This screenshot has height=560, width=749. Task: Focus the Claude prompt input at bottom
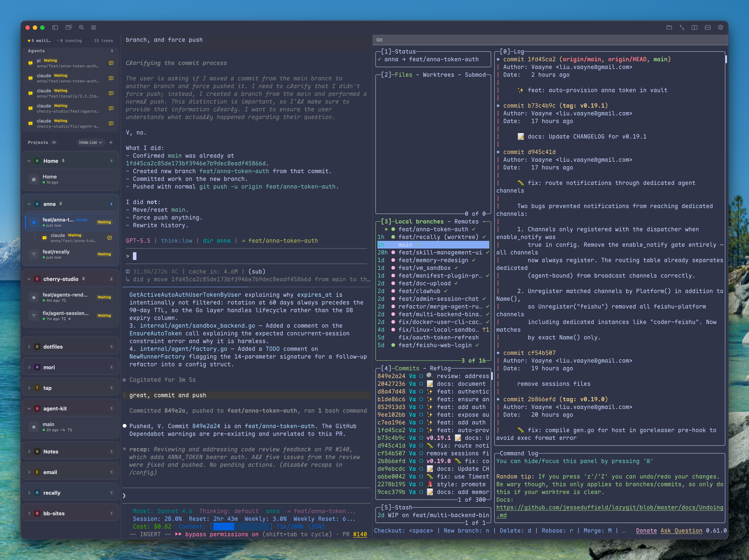tap(246, 496)
